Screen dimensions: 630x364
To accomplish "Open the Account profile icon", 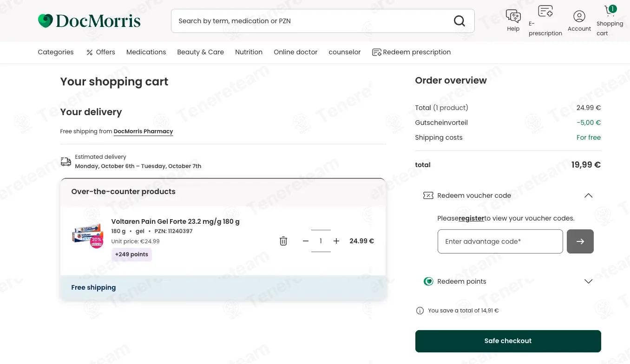I will click(579, 17).
